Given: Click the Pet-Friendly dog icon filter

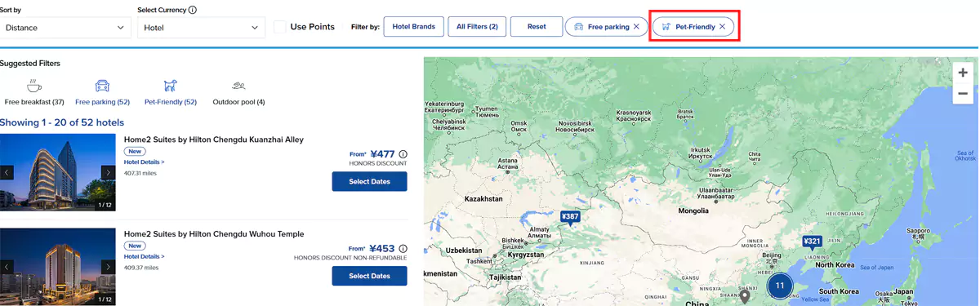Looking at the screenshot, I should [x=170, y=86].
